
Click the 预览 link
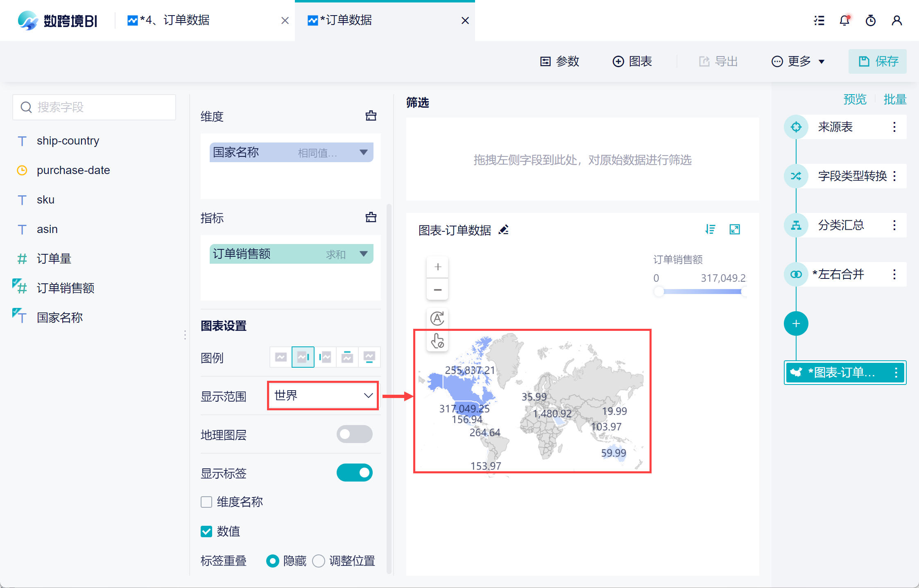coord(855,100)
